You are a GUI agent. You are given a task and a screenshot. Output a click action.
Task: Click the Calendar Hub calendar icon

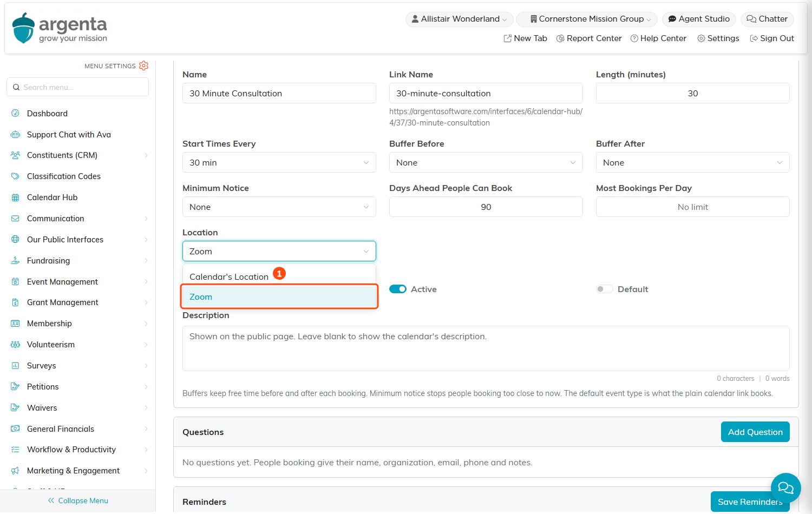point(15,197)
